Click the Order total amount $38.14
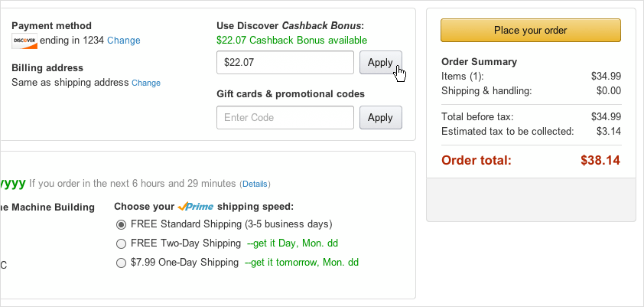 600,161
